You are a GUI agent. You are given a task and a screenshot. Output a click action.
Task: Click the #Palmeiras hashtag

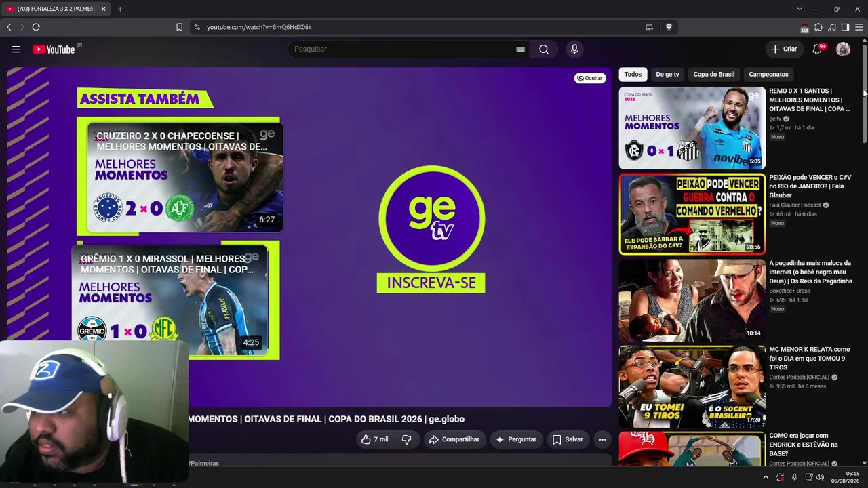(203, 463)
